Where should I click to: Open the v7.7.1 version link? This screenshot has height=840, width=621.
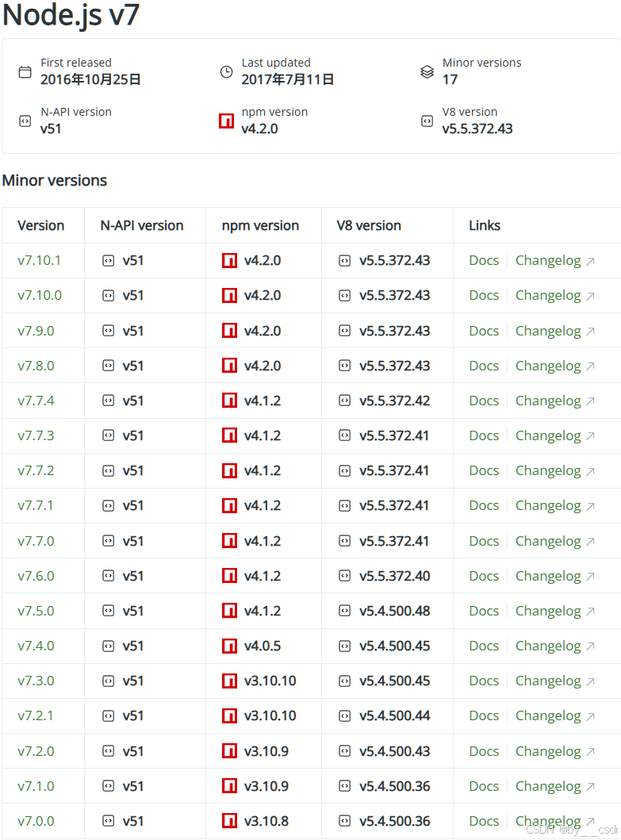coord(36,506)
